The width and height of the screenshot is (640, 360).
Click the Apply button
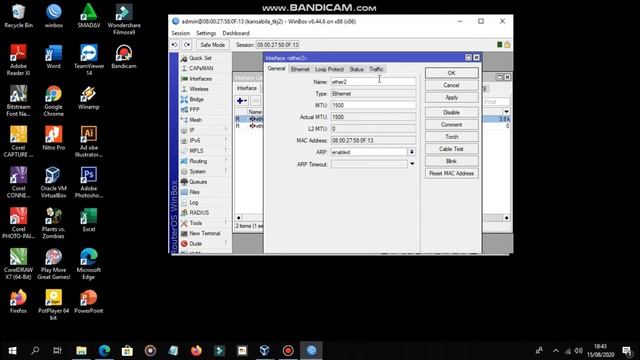click(x=451, y=98)
